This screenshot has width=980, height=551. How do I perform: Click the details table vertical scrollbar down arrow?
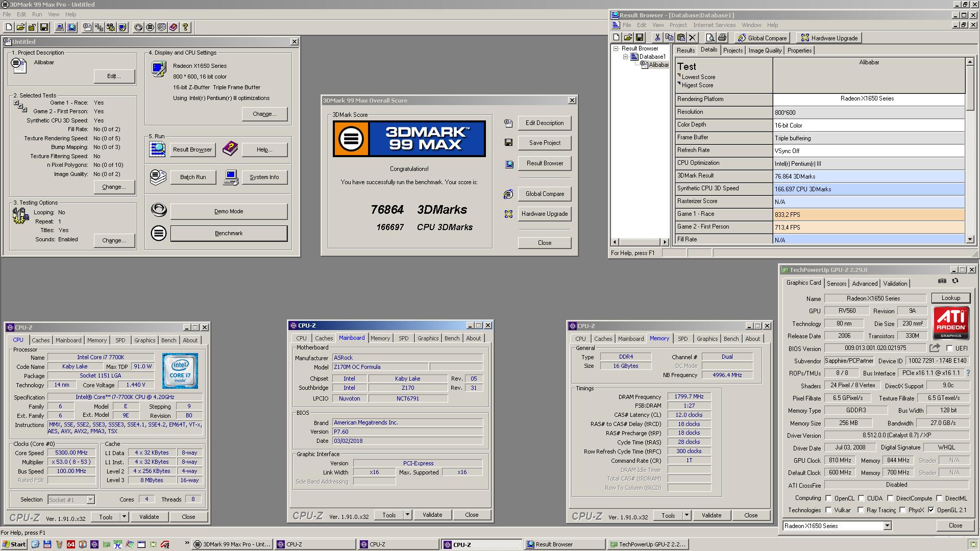point(970,239)
